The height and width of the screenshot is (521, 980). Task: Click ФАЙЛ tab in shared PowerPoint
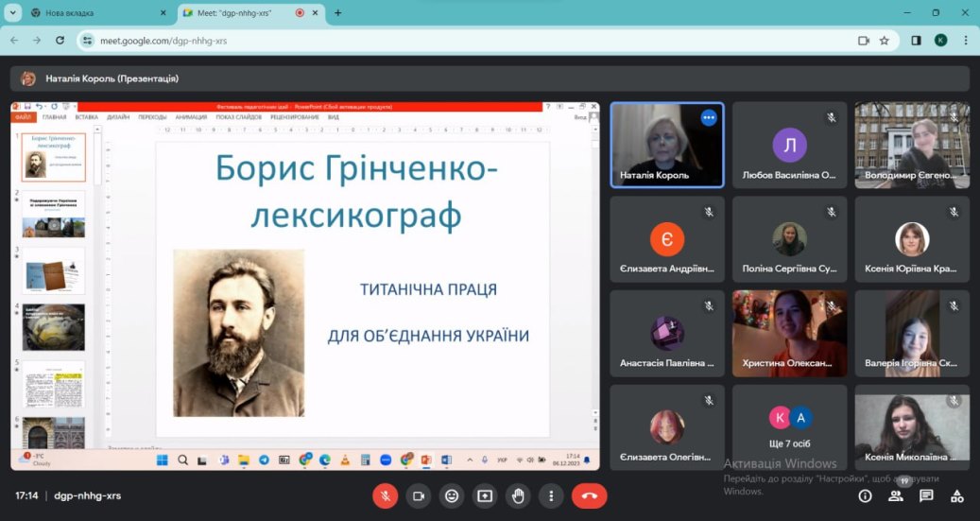tap(24, 117)
